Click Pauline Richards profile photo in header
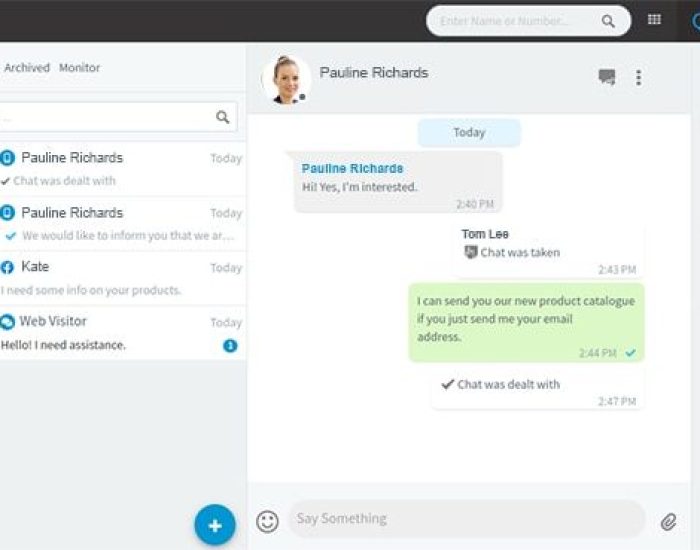Screen dimensions: 700x550 click(286, 80)
